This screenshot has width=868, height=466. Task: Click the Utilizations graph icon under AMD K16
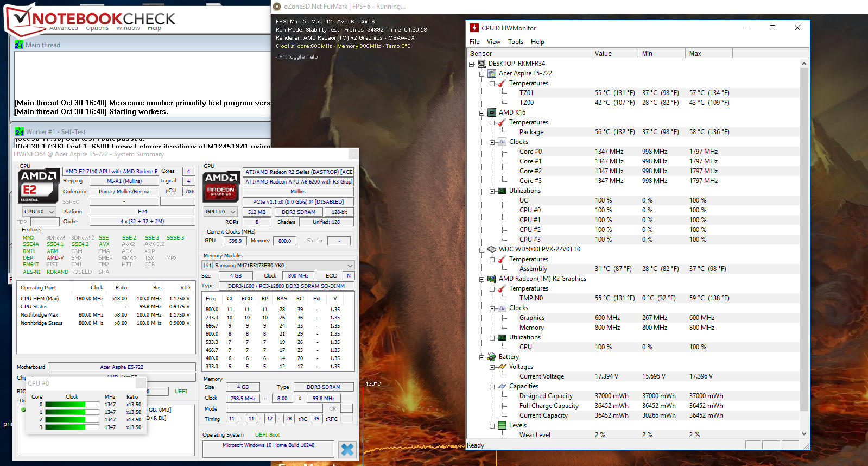(x=502, y=191)
